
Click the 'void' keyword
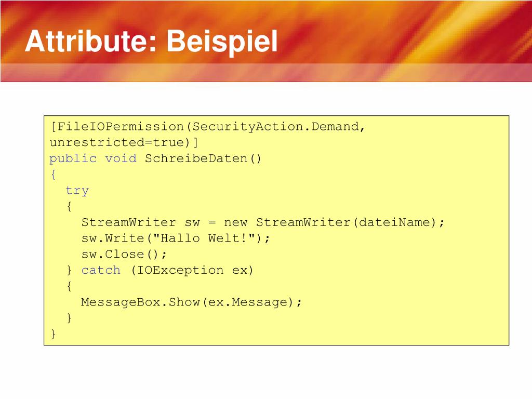tap(121, 158)
